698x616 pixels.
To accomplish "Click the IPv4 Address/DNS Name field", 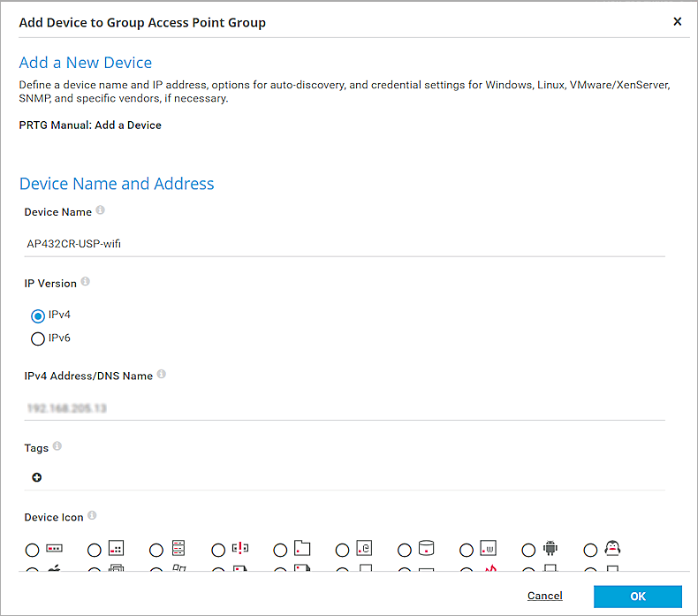I will tap(345, 408).
